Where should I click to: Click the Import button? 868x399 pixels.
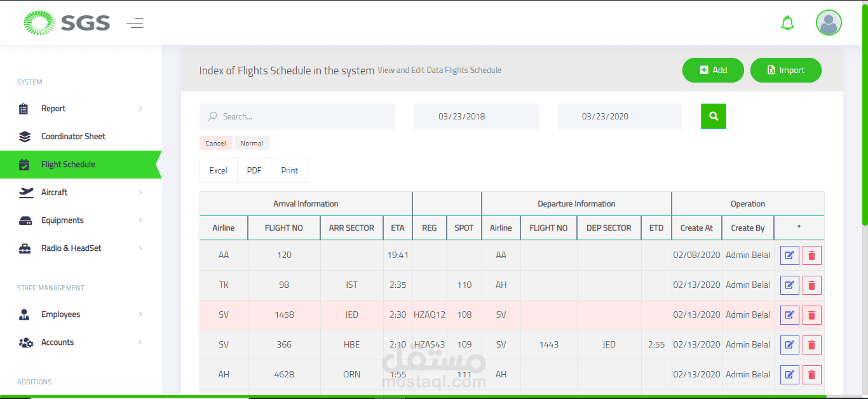click(x=785, y=71)
